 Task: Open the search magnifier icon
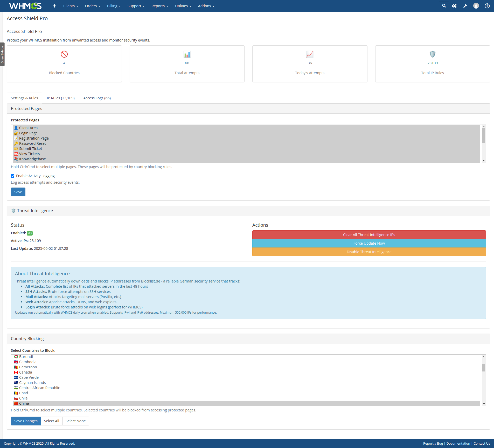point(444,6)
